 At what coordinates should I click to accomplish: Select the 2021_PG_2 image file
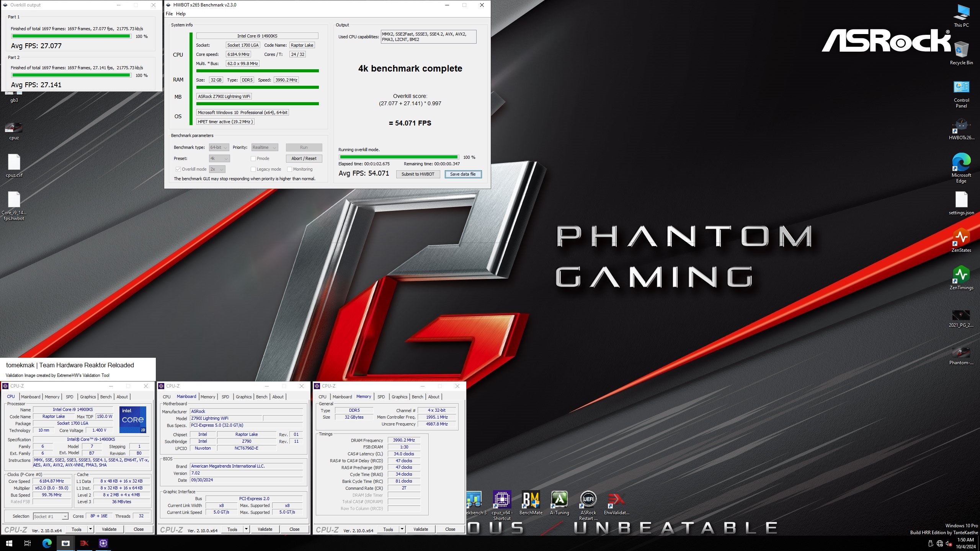click(x=961, y=318)
